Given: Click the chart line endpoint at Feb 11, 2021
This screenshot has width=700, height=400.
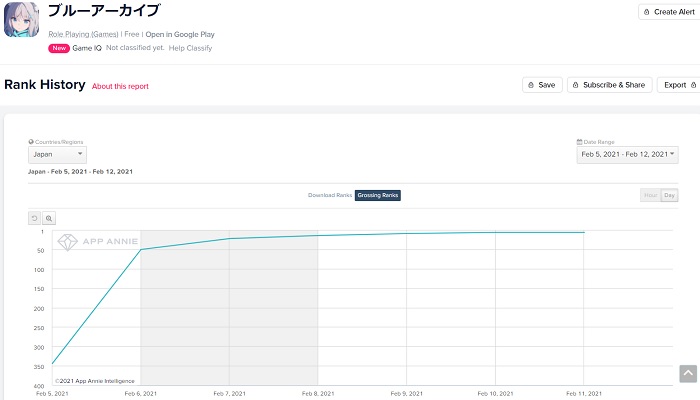Looking at the screenshot, I should coord(584,232).
